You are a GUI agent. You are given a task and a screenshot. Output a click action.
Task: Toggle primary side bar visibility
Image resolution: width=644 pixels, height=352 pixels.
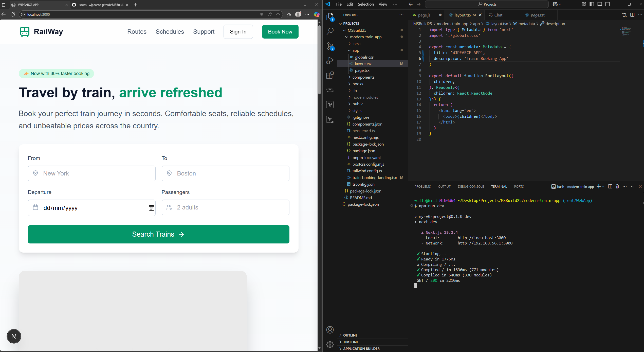[x=592, y=4]
